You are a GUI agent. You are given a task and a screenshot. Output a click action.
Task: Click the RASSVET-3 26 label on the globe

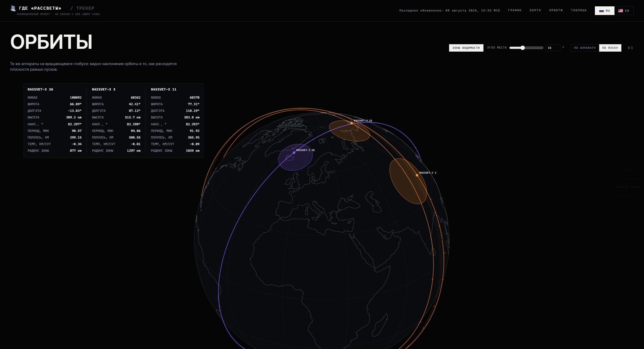305,150
